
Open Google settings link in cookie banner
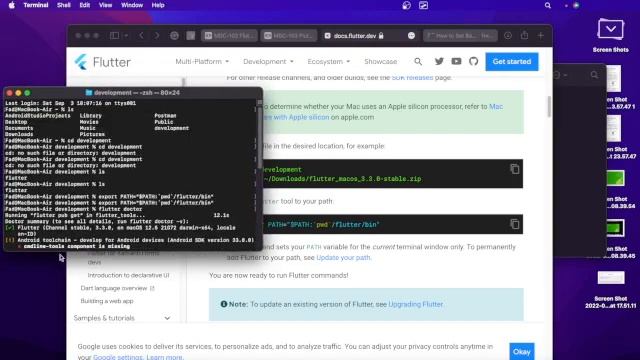[118, 357]
